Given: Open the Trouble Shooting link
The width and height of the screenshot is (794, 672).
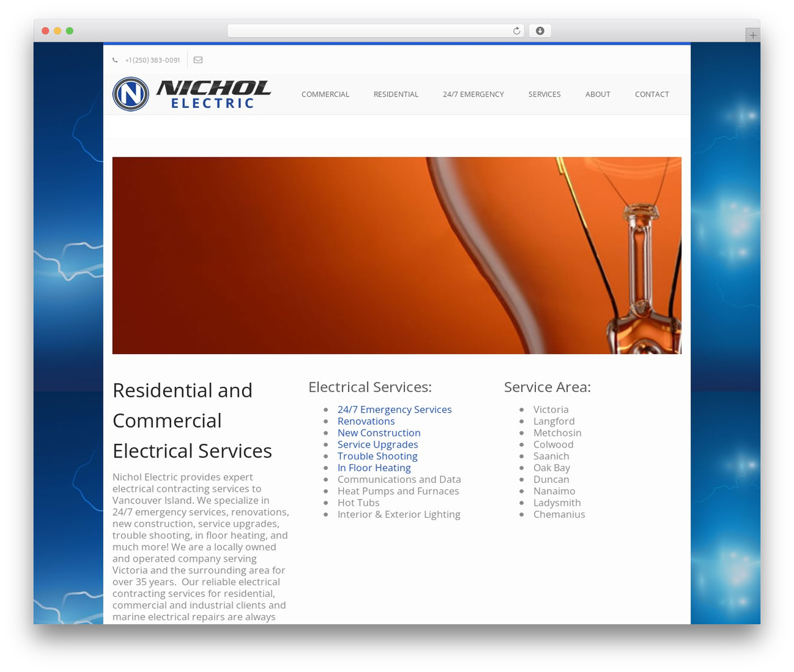Looking at the screenshot, I should pos(377,456).
